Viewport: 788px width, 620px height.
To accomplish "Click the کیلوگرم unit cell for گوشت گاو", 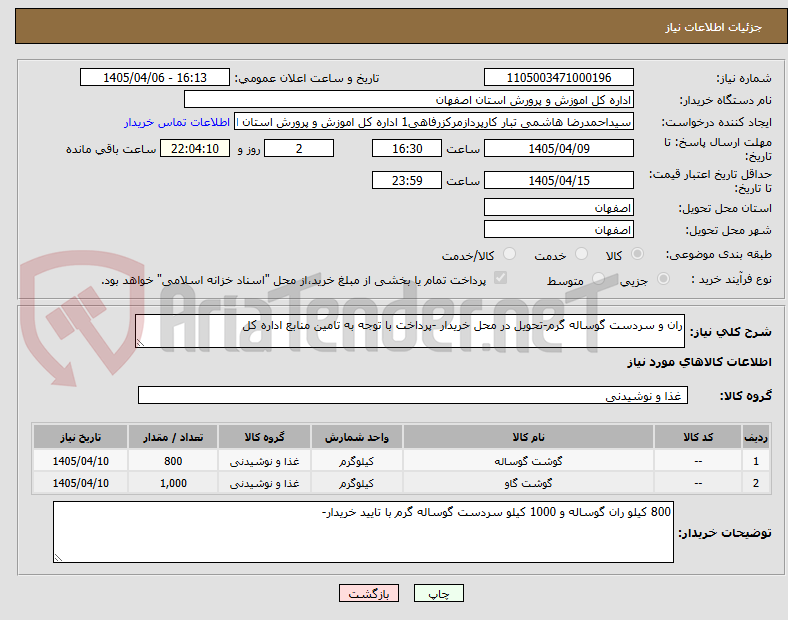I will 356,483.
